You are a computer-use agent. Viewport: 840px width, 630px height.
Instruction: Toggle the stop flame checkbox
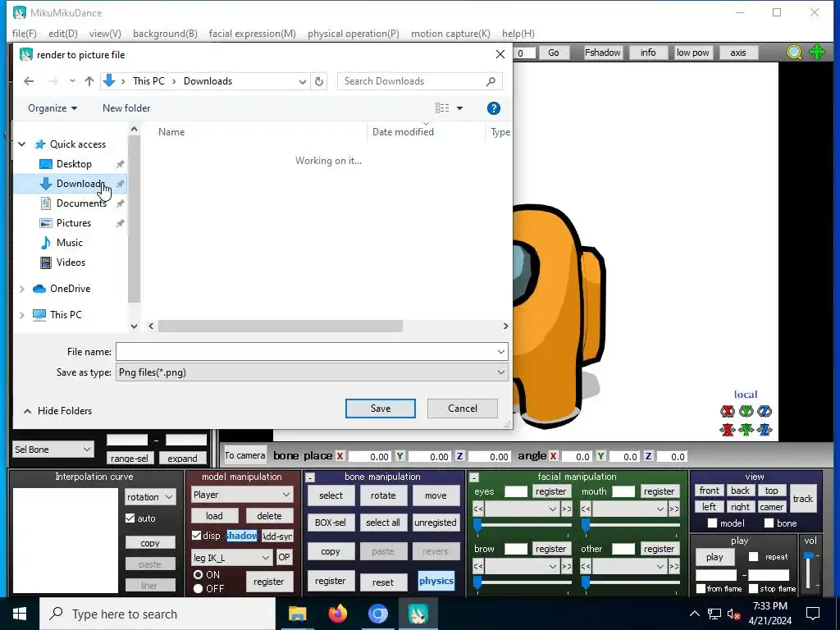753,589
